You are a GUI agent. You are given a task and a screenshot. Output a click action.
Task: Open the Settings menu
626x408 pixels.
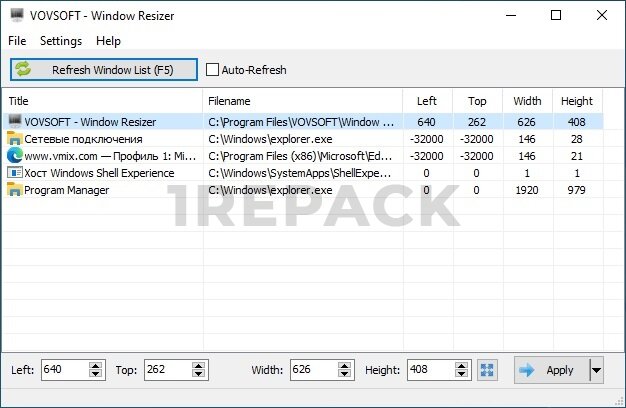tap(61, 41)
